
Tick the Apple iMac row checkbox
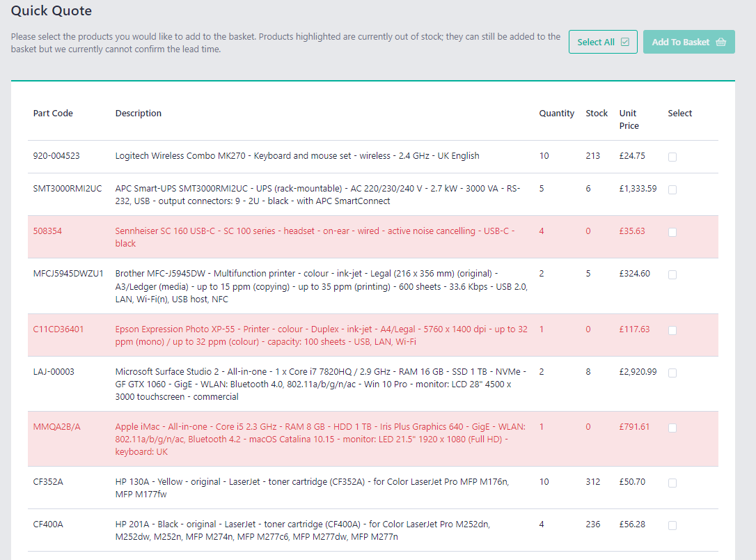click(672, 428)
